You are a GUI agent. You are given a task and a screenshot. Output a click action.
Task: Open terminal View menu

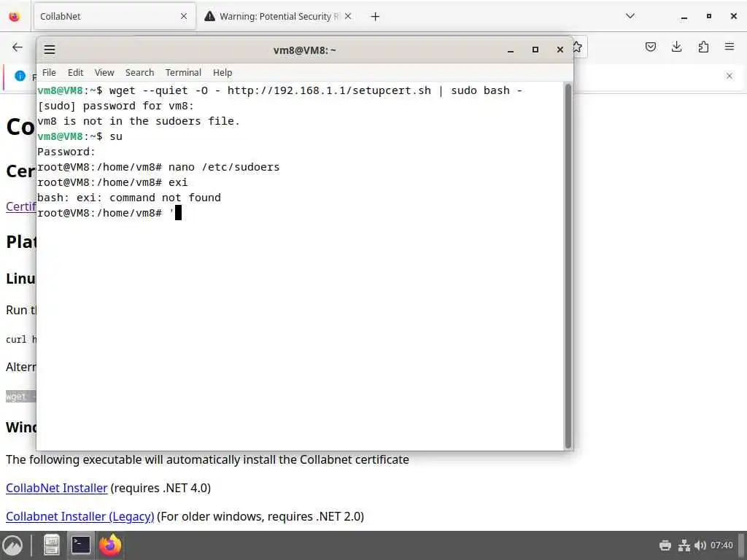click(x=104, y=72)
